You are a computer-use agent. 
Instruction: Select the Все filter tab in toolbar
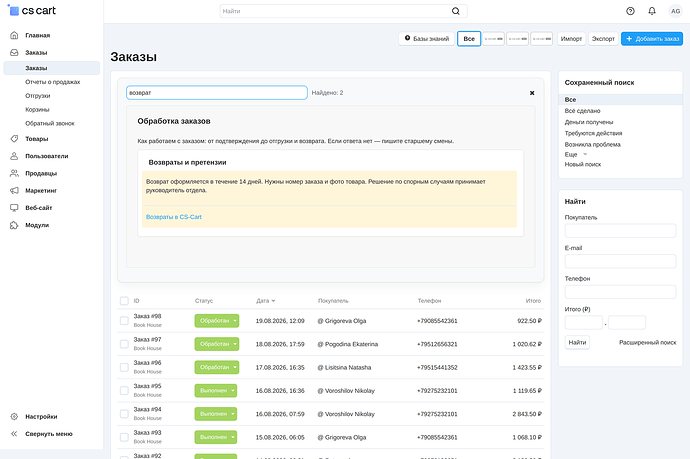[x=469, y=39]
